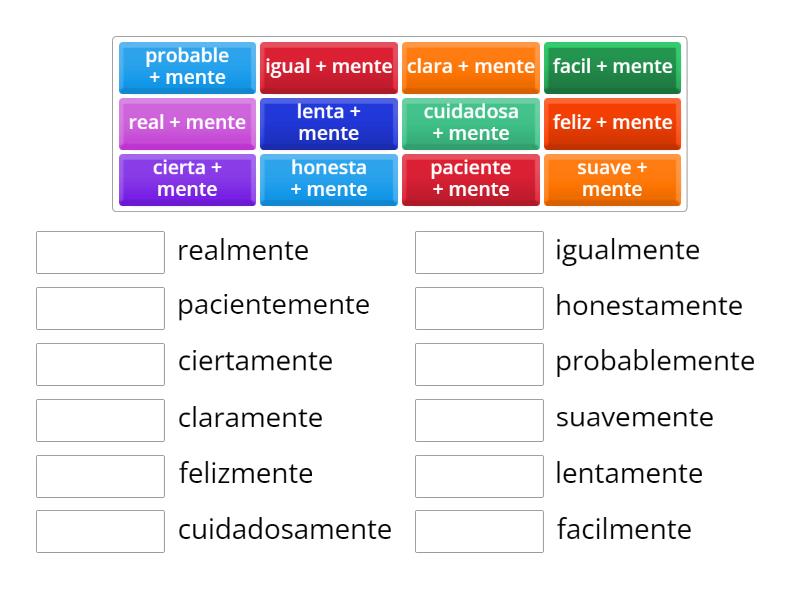Click the answer box next to 'honestamente'

pyautogui.click(x=478, y=307)
